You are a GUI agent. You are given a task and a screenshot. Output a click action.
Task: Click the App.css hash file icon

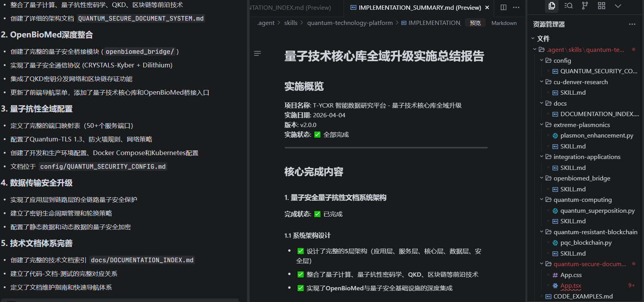(555, 275)
